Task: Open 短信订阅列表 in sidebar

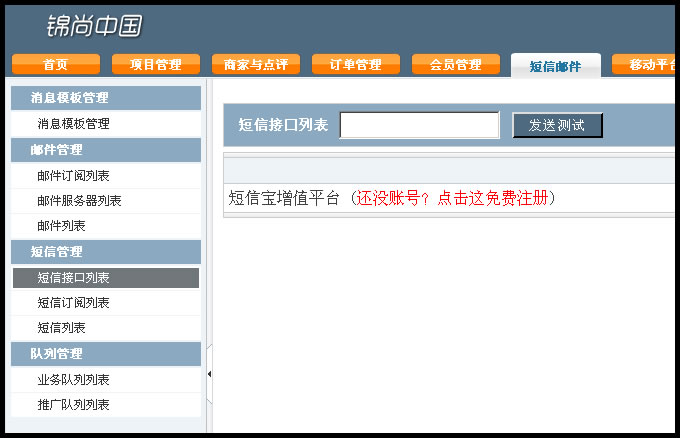Action: 106,303
